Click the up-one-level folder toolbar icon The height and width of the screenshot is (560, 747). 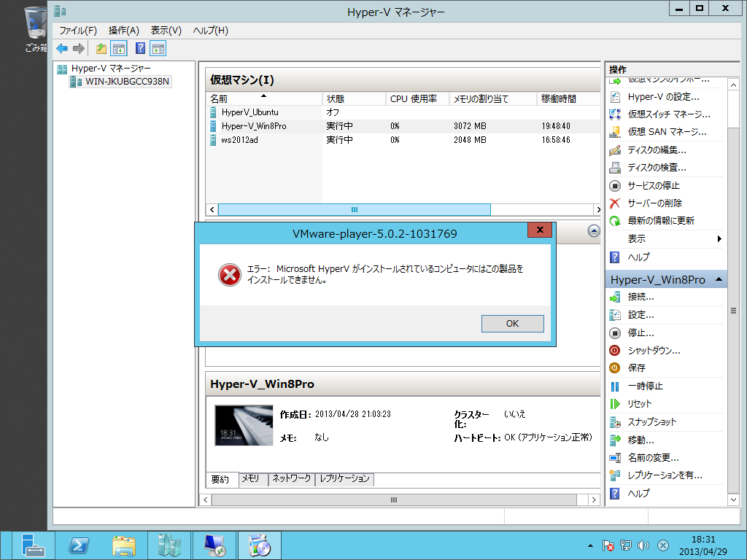tap(101, 48)
